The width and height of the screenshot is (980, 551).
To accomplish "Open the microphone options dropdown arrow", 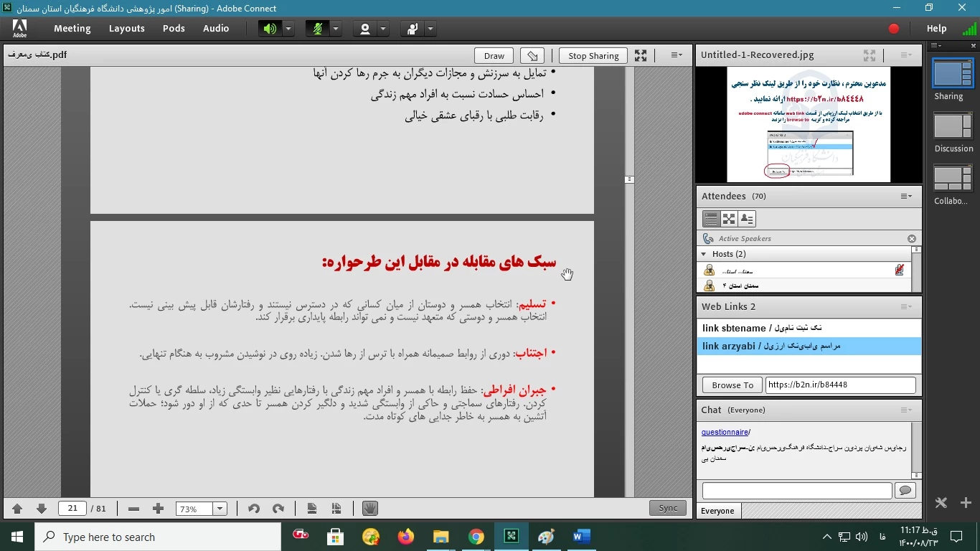I will point(336,29).
